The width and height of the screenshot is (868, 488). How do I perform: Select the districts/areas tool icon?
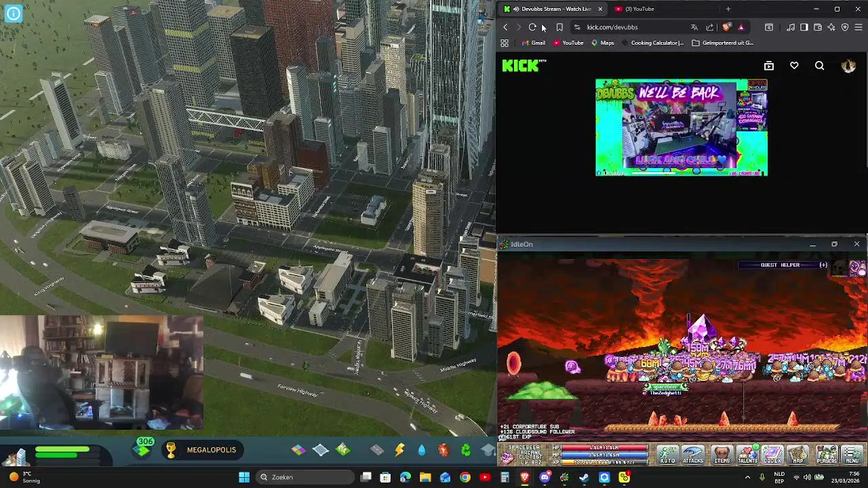(321, 450)
